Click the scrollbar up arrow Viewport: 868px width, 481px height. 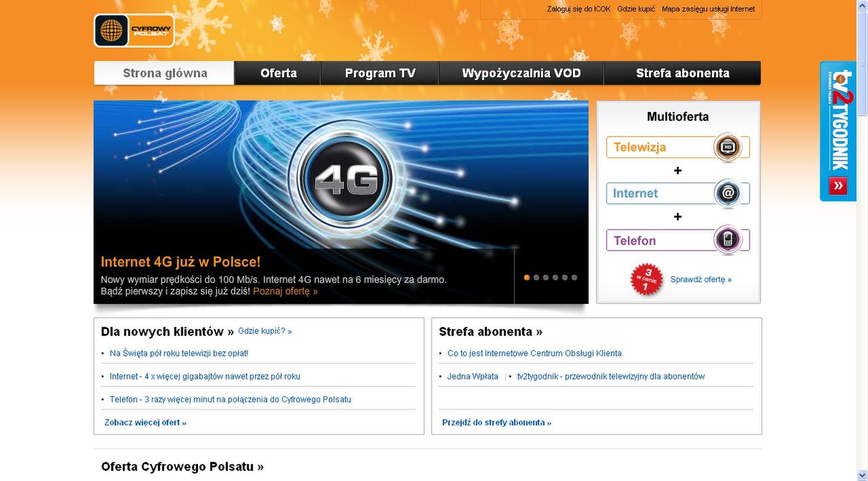click(x=862, y=5)
